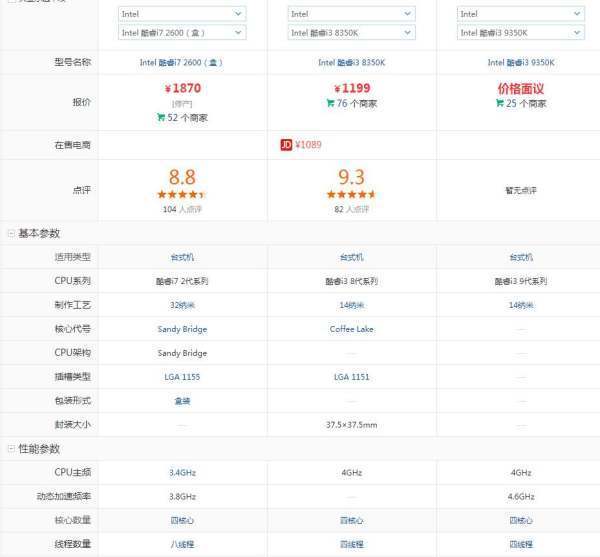Open model dropdown showing i3 9350K

521,33
